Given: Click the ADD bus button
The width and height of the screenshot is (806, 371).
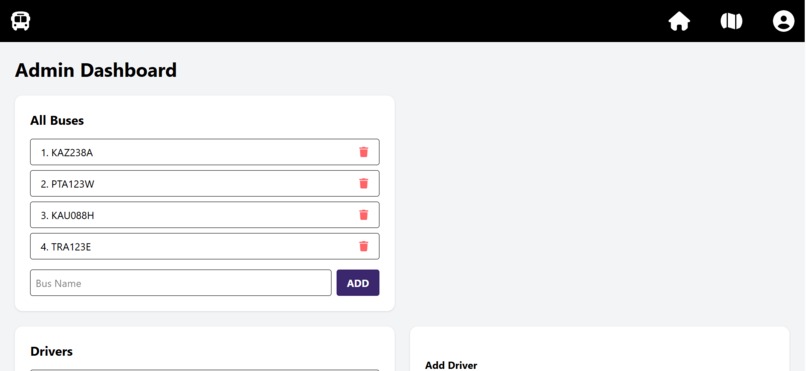Looking at the screenshot, I should (x=358, y=283).
